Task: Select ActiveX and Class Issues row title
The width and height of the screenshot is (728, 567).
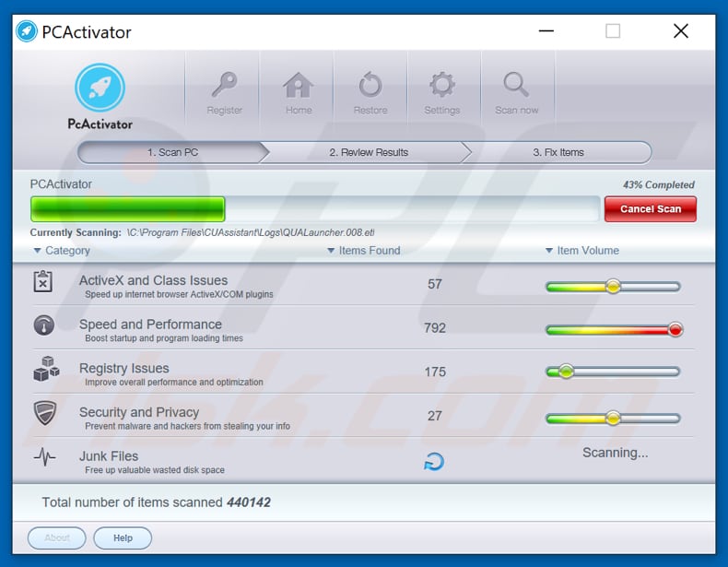Action: pyautogui.click(x=153, y=280)
